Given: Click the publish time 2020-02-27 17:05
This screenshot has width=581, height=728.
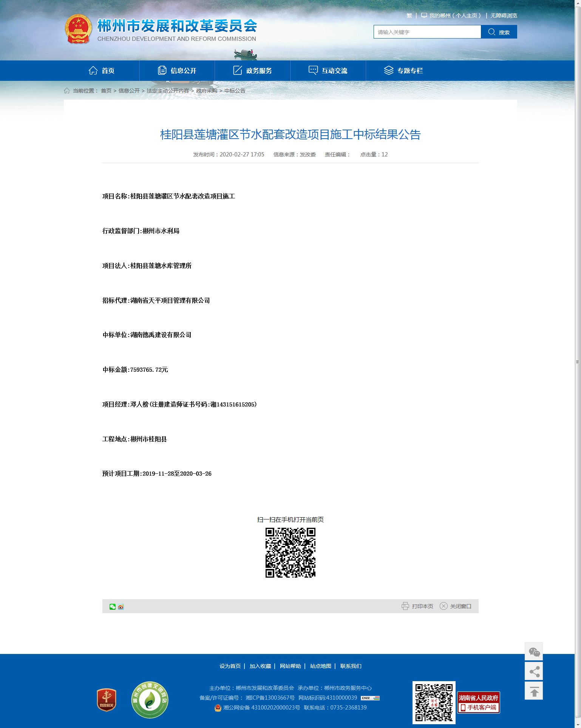Looking at the screenshot, I should coord(242,155).
